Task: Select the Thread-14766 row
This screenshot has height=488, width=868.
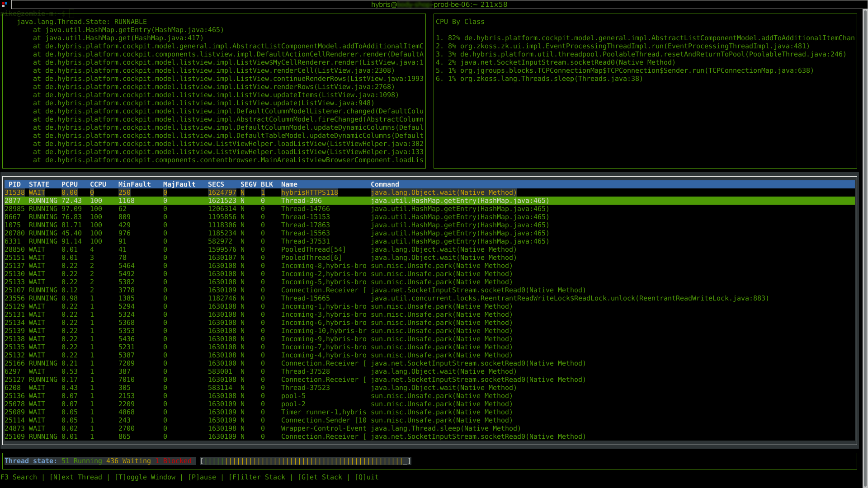Action: (x=305, y=209)
